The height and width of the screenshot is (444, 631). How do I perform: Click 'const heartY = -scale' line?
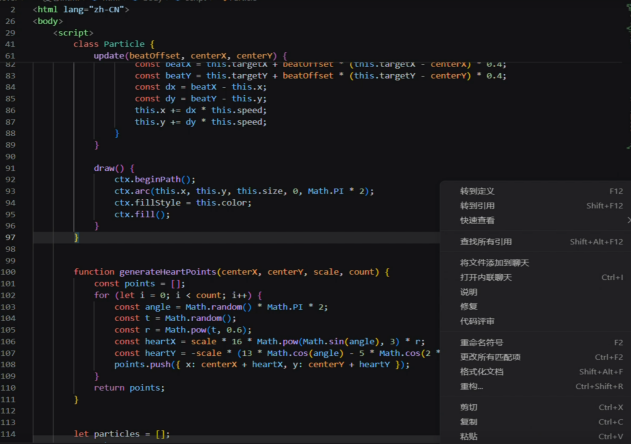click(276, 353)
